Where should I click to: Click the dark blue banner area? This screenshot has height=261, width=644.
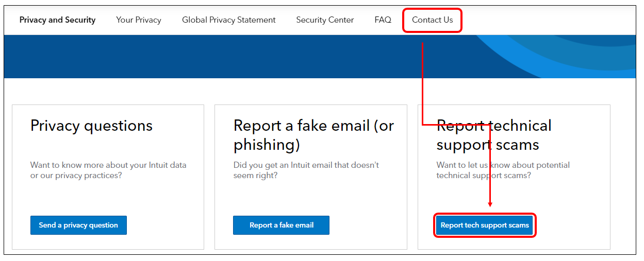click(206, 57)
